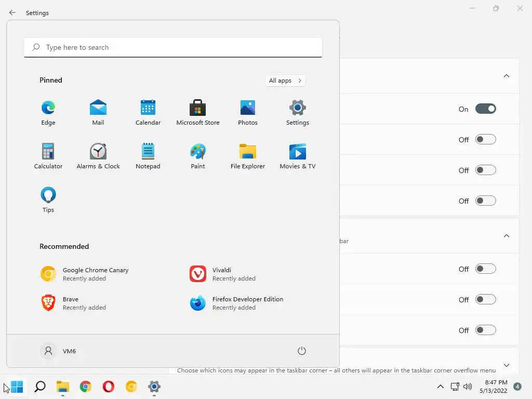Click the Windows Start button on the taskbar
This screenshot has height=399, width=532.
point(17,387)
